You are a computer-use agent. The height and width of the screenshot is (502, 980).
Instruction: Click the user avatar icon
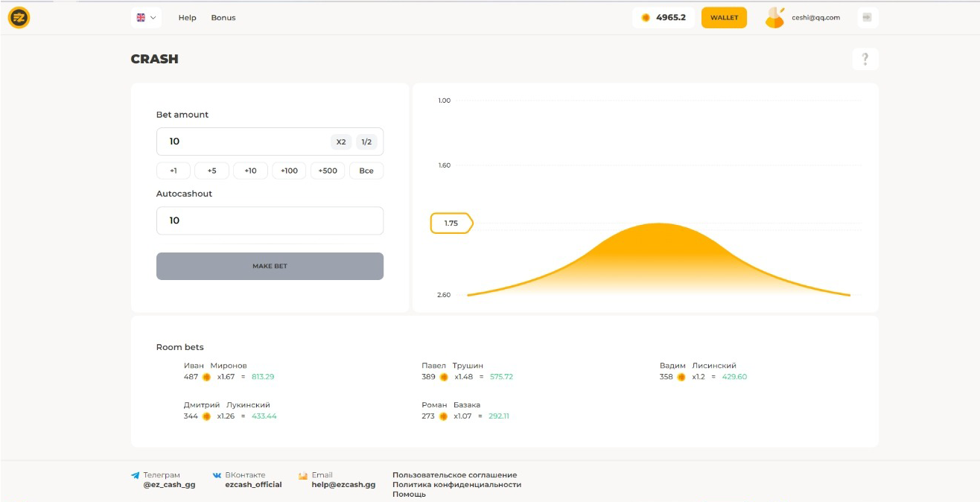(775, 17)
